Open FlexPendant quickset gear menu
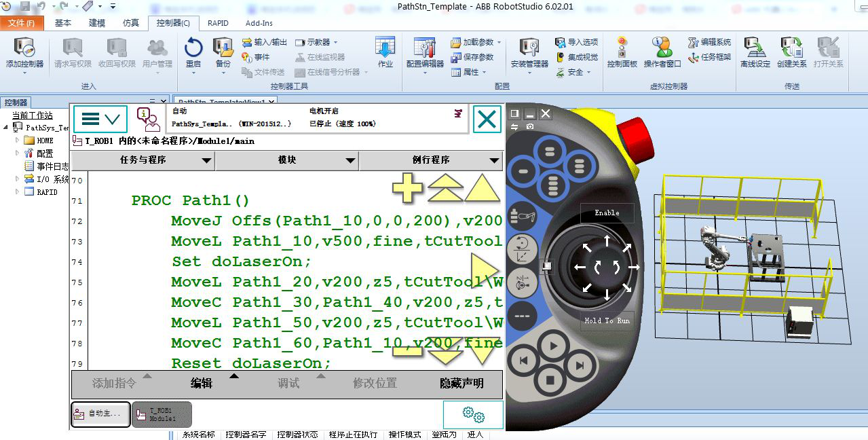Image resolution: width=868 pixels, height=440 pixels. [473, 414]
